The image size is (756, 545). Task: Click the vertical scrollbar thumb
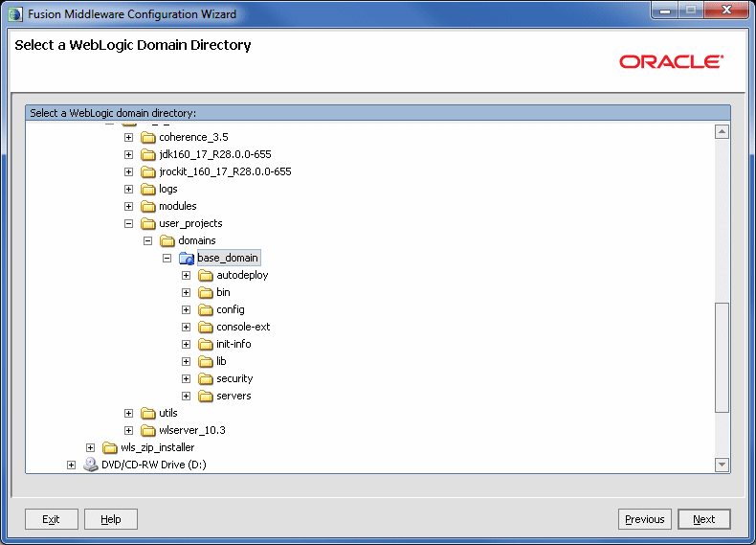(722, 357)
